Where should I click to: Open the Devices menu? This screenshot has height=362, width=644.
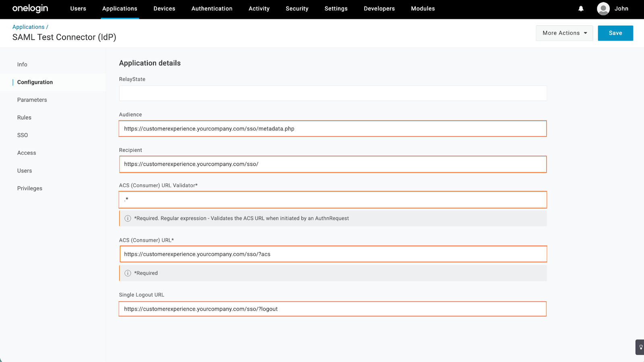pyautogui.click(x=164, y=8)
